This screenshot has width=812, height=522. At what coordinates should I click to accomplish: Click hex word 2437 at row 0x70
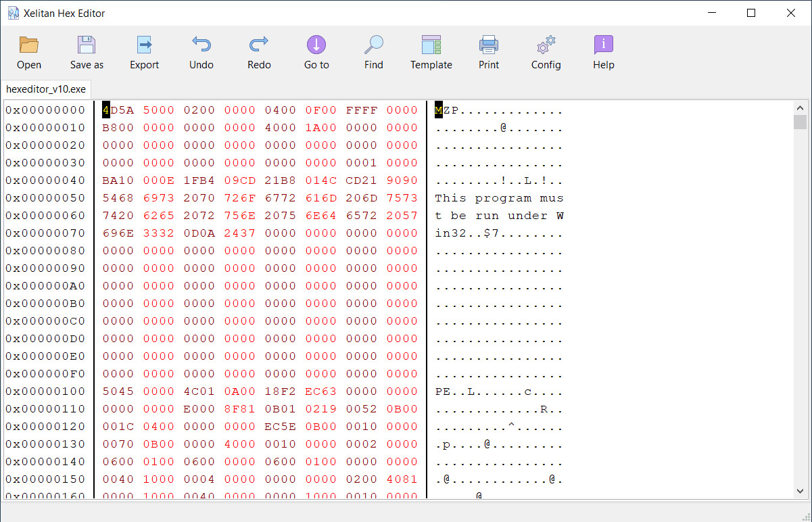(x=240, y=233)
